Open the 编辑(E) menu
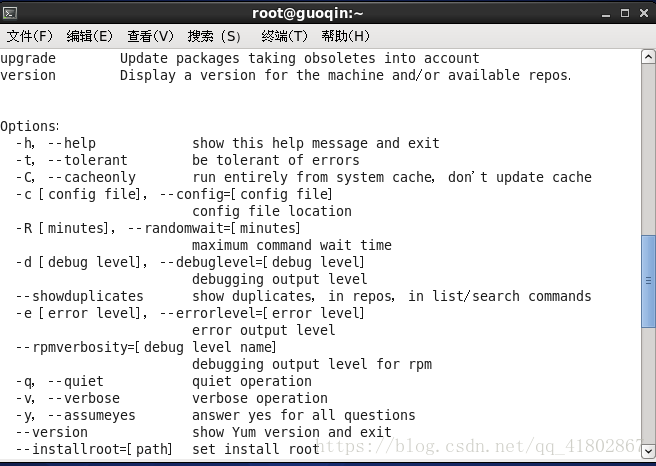 pos(90,36)
